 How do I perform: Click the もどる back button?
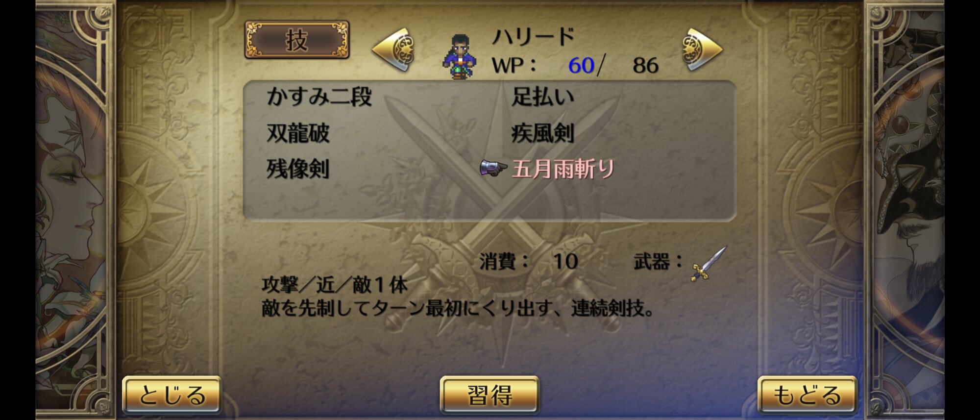click(x=807, y=395)
